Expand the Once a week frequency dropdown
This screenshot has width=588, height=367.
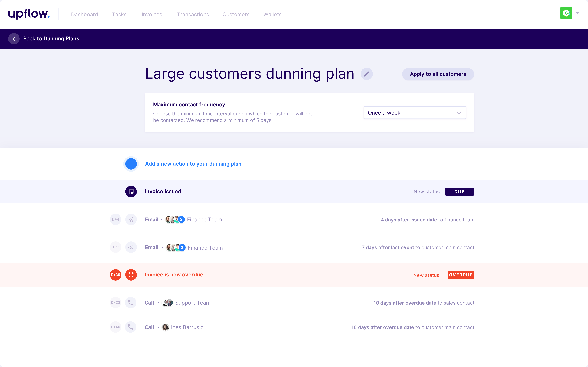[x=414, y=113]
